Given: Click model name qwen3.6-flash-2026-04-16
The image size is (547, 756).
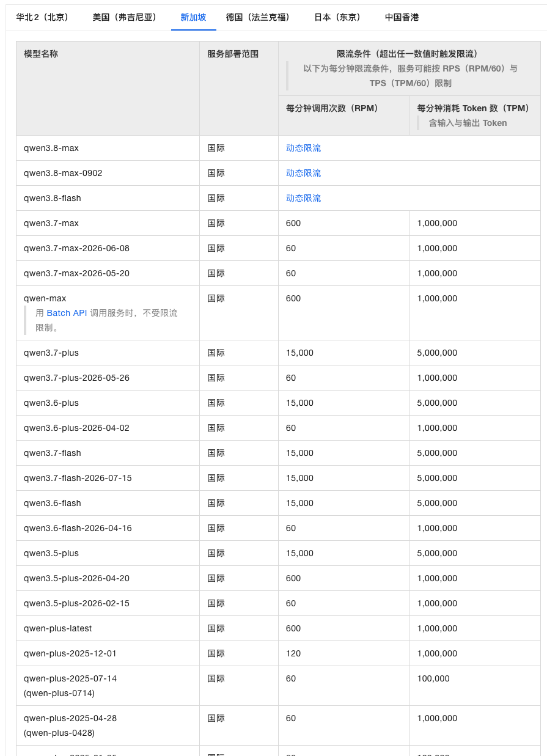Looking at the screenshot, I should pyautogui.click(x=78, y=528).
